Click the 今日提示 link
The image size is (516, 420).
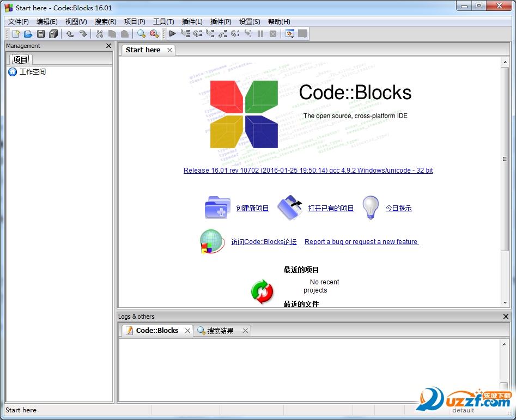click(x=398, y=208)
